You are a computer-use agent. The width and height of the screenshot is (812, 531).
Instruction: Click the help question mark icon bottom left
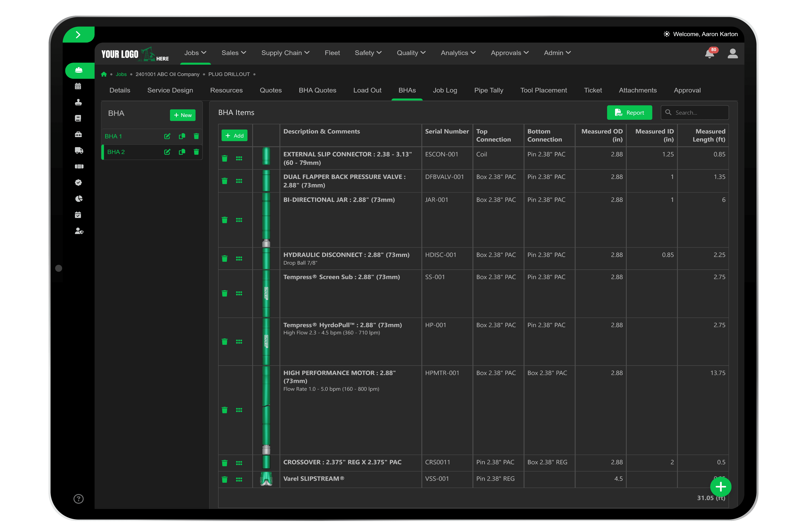[x=78, y=499]
